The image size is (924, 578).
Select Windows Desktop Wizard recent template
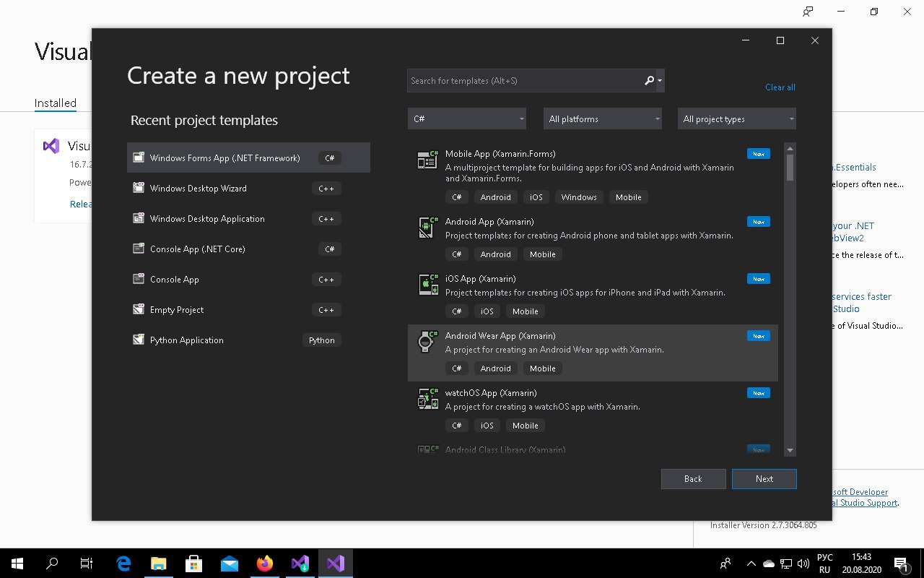point(248,188)
